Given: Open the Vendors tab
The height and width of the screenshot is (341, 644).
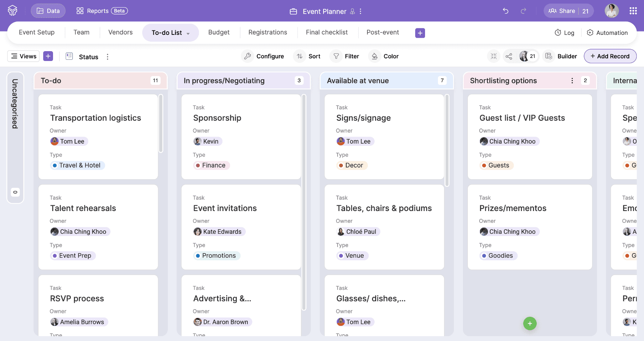Looking at the screenshot, I should click(120, 33).
